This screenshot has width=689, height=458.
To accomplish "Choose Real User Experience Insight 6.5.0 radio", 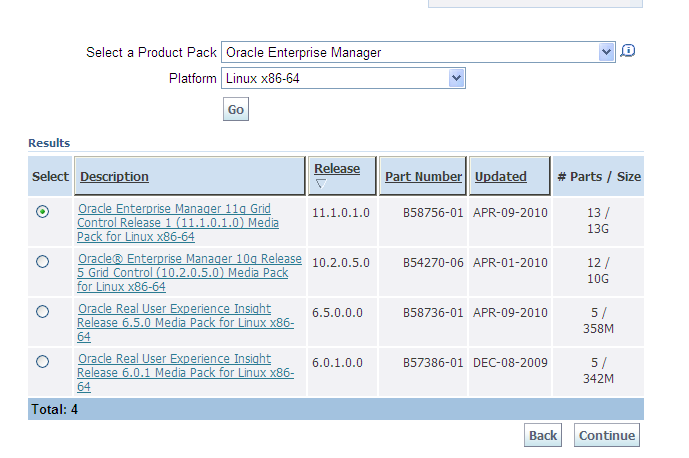I will coord(42,312).
